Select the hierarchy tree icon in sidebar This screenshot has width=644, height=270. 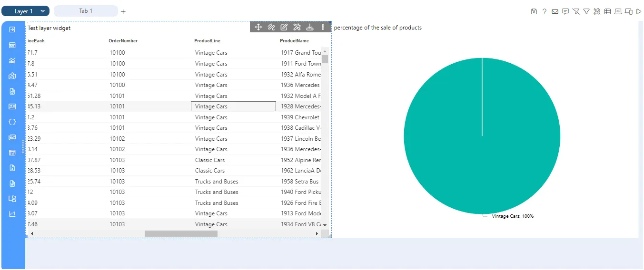(x=12, y=199)
